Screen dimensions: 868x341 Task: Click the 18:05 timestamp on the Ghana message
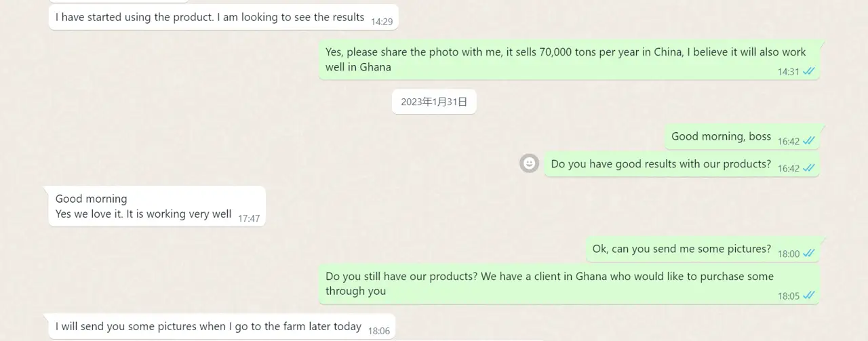(789, 296)
